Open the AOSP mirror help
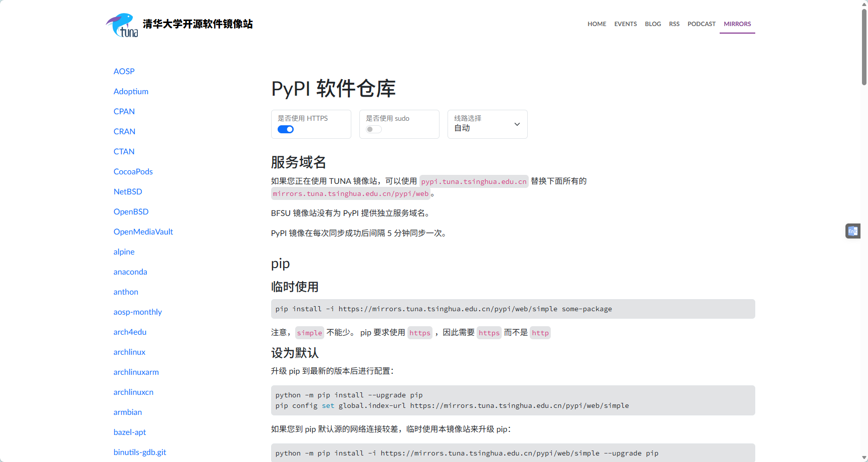868x462 pixels. pos(124,71)
